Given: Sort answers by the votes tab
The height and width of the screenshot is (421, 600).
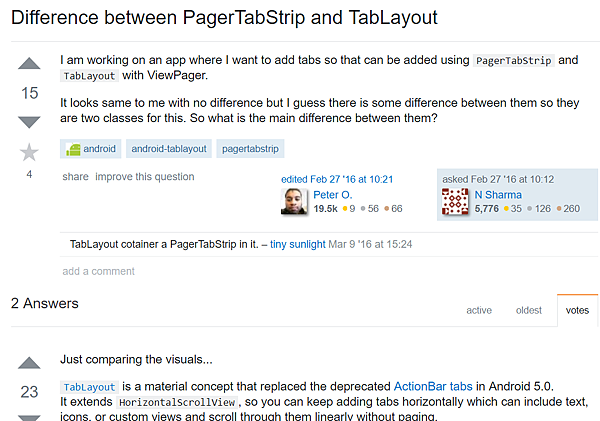Looking at the screenshot, I should (577, 310).
